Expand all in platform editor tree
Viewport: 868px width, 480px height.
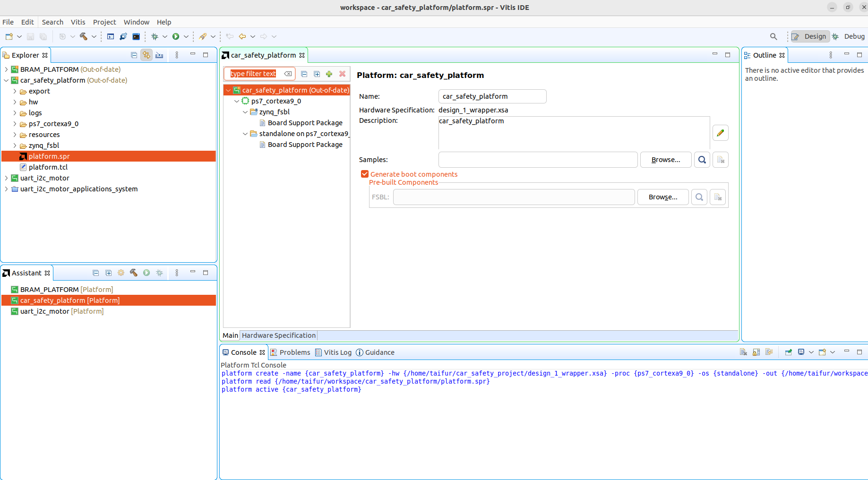coord(317,74)
